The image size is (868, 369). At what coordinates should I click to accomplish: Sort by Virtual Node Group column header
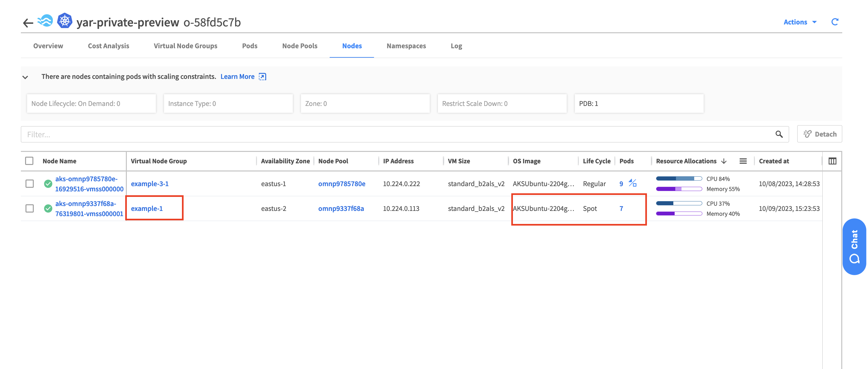click(159, 161)
